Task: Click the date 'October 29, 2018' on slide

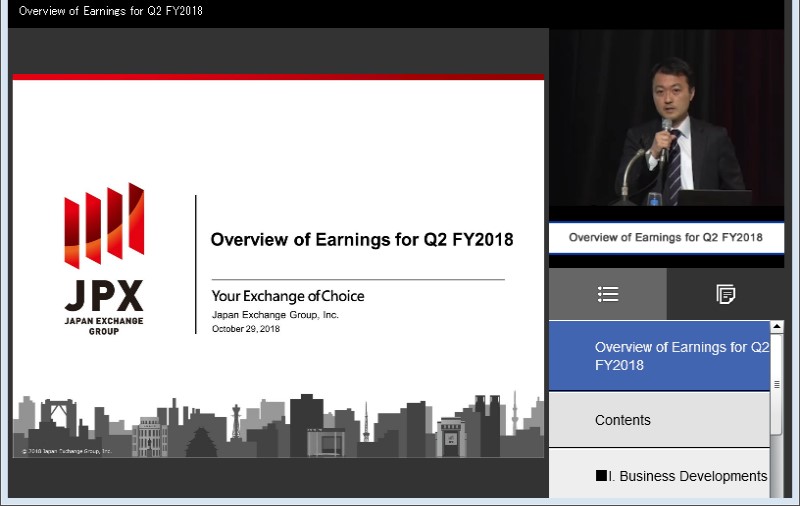Action: click(x=246, y=329)
